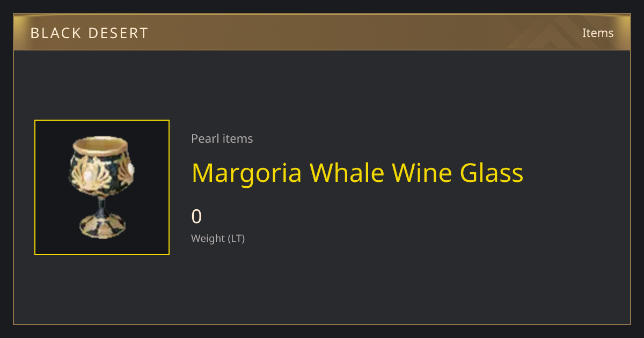The height and width of the screenshot is (338, 644).
Task: Click the faded chevron emblem in header
Action: [x=553, y=32]
